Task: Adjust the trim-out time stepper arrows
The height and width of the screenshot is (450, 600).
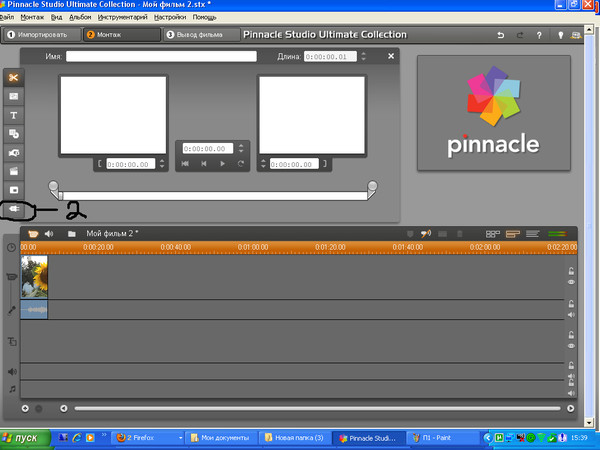Action: [x=263, y=164]
